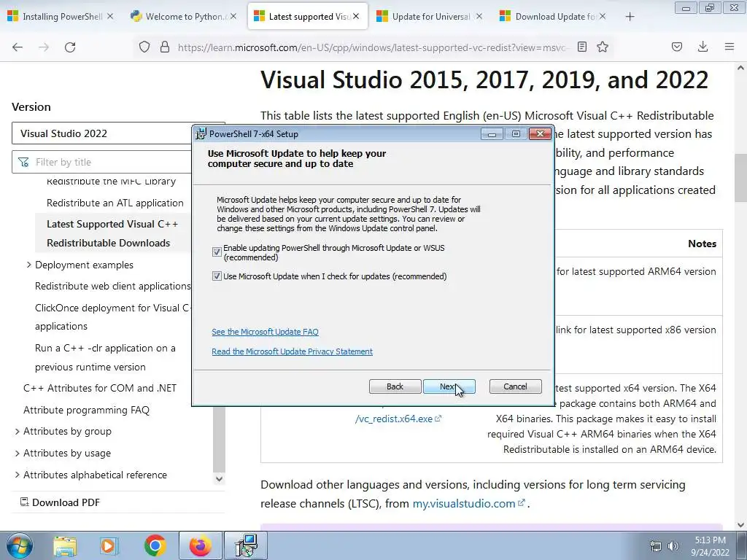Click Next in PowerShell setup
The width and height of the screenshot is (747, 560).
point(449,386)
